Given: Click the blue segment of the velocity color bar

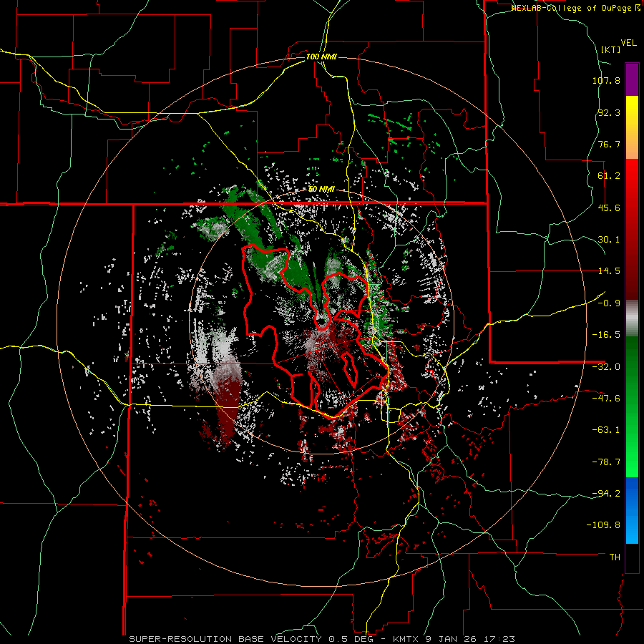Looking at the screenshot, I should point(632,510).
